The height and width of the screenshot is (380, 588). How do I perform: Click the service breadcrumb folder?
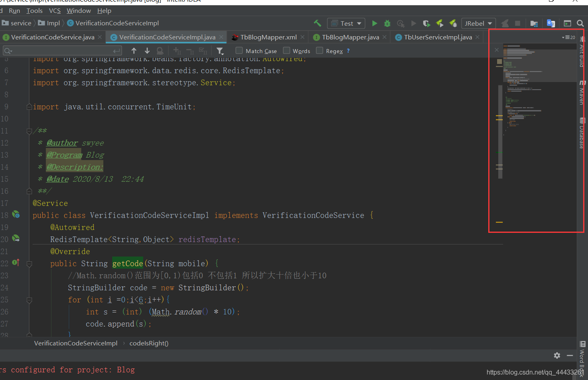16,23
